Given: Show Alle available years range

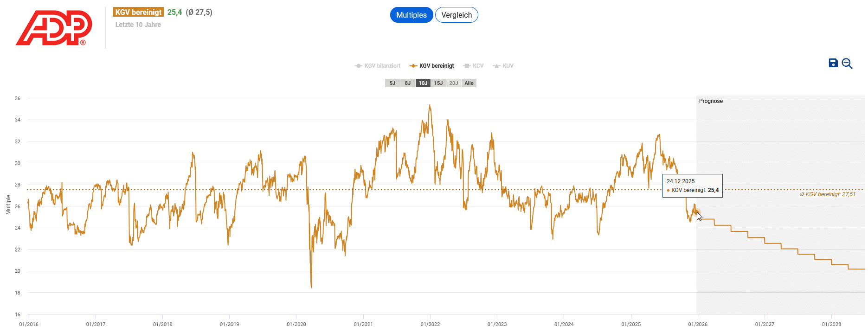Looking at the screenshot, I should coord(469,83).
